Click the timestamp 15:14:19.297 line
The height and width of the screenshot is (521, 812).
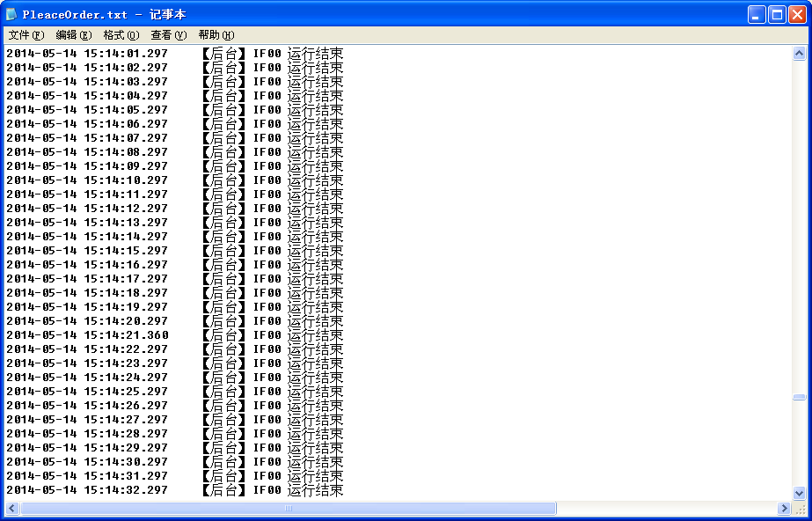coord(174,306)
